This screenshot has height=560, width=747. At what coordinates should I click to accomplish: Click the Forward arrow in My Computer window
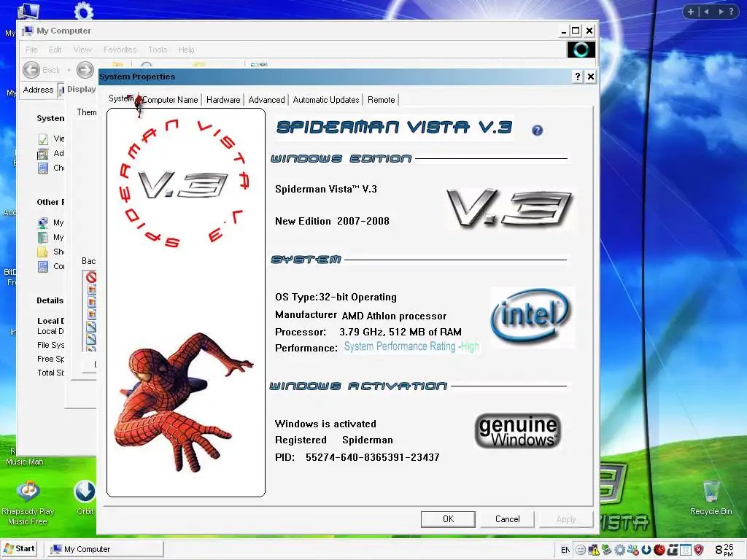coord(85,70)
